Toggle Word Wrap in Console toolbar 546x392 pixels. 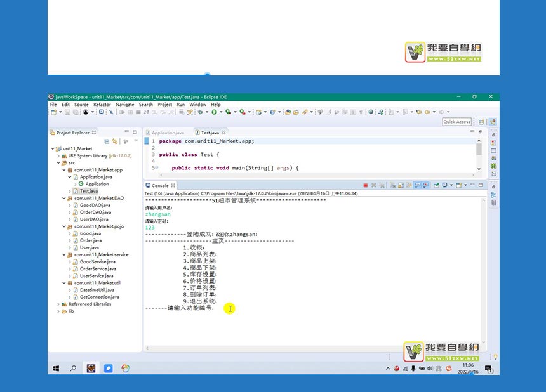[409, 185]
